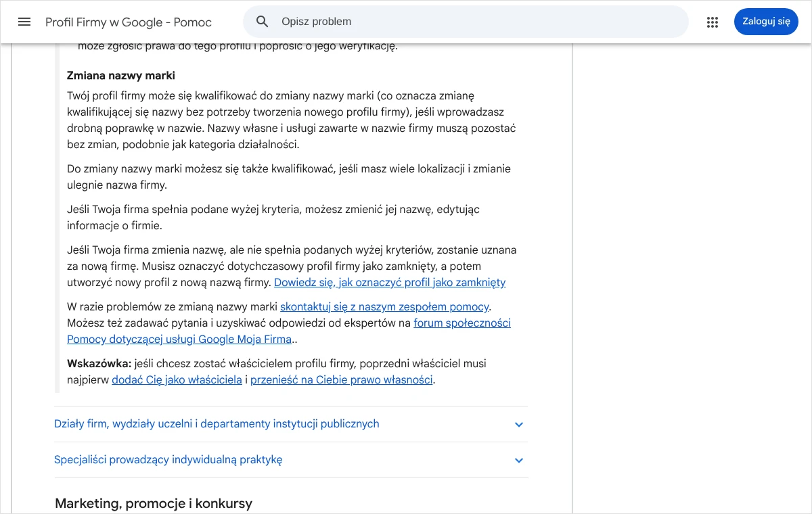This screenshot has height=514, width=812.
Task: Click the Marketing, promocje i konkursy heading
Action: pos(154,503)
